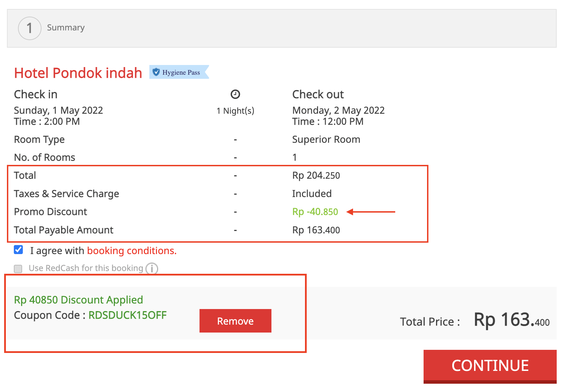Click the 1 Night(s) label

[x=235, y=111]
